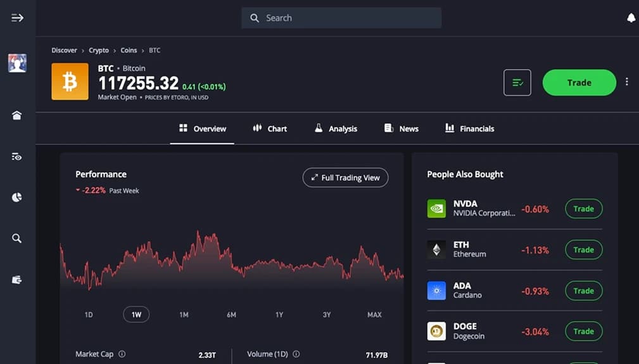
Task: Switch to the Chart tab
Action: coord(270,129)
